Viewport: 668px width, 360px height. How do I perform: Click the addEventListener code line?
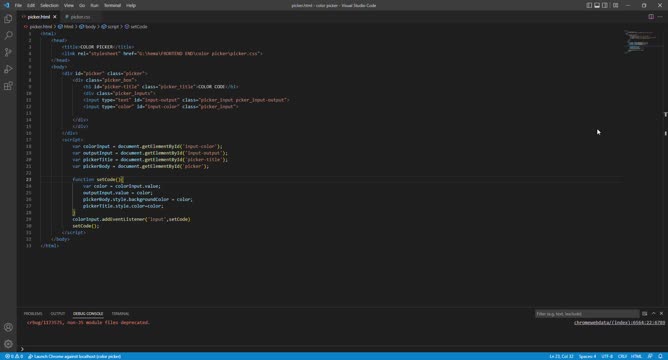[131, 219]
